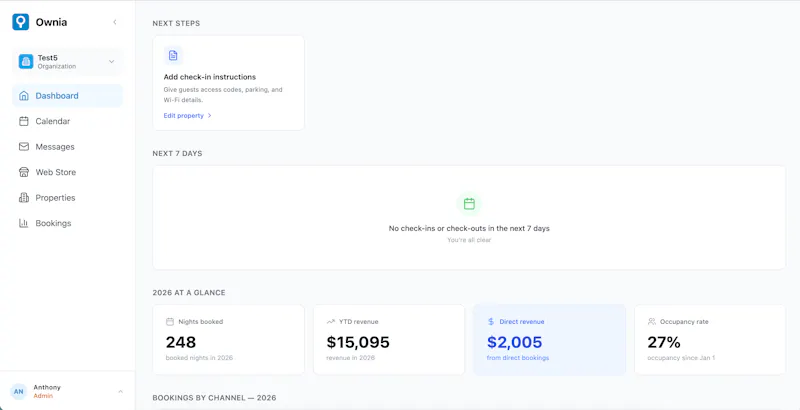
Task: Click the Add check-in instructions card title
Action: tap(210, 77)
